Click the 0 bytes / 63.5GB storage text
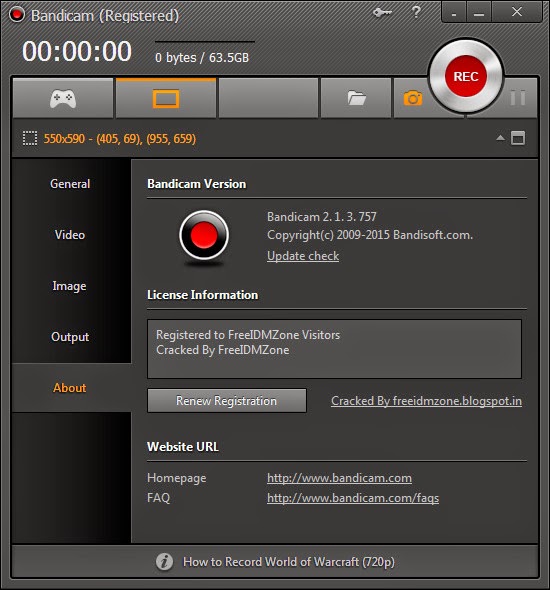This screenshot has width=550, height=590. coord(202,58)
